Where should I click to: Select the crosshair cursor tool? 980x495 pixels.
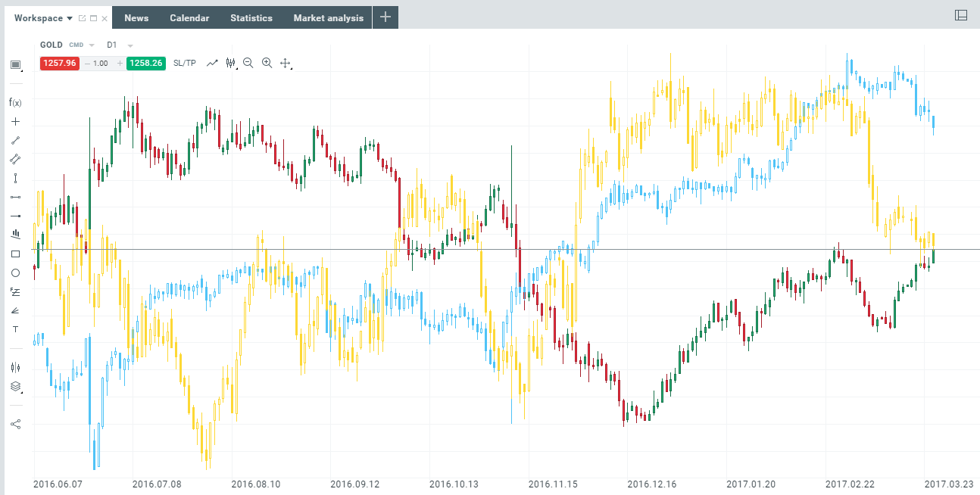click(15, 121)
